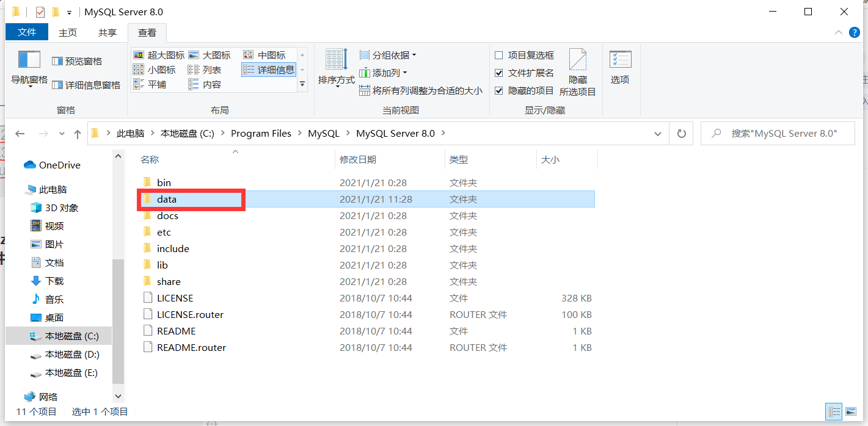Open Options (选项) button
This screenshot has width=868, height=426.
(x=620, y=68)
